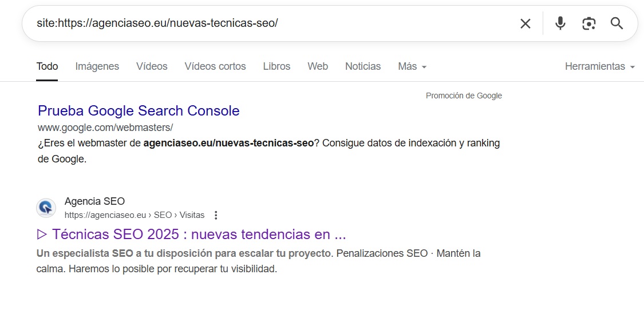The width and height of the screenshot is (644, 310).
Task: Open the Técnicas SEO 2025 result title
Action: pyautogui.click(x=191, y=235)
